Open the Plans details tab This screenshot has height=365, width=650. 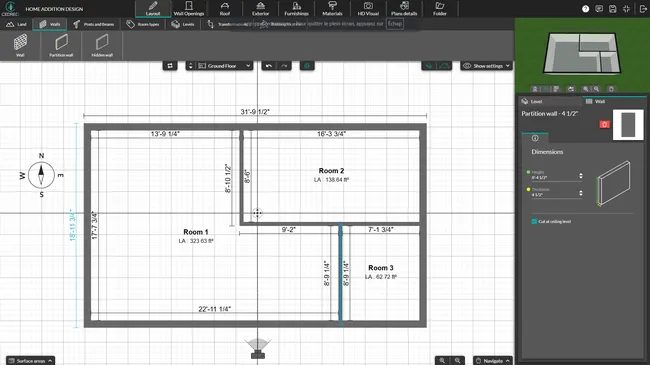click(x=404, y=8)
